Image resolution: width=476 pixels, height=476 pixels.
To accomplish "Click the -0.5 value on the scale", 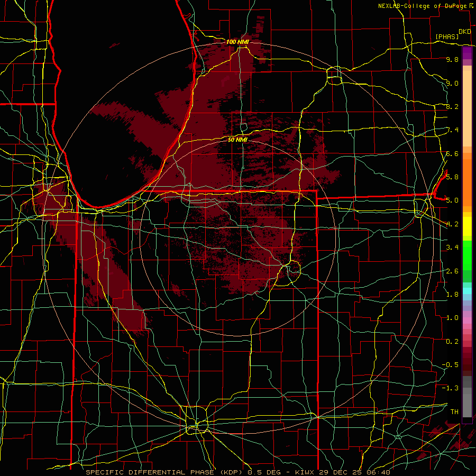I will point(450,364).
